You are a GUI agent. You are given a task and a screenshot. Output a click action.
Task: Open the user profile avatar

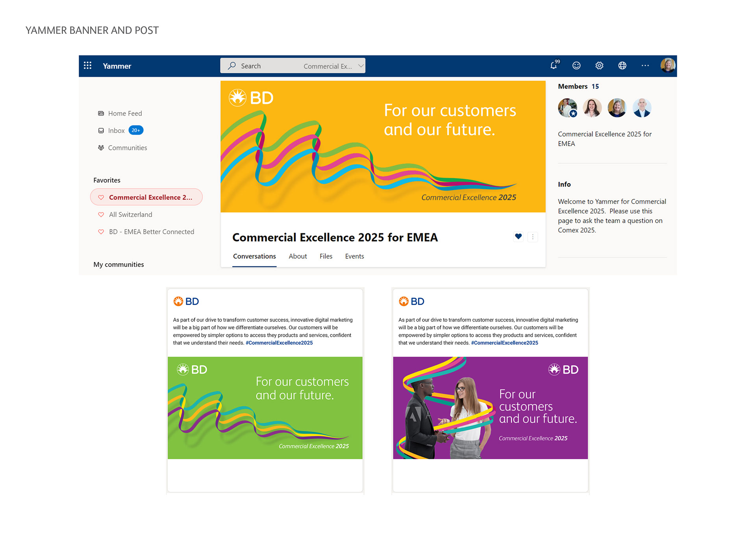tap(668, 65)
